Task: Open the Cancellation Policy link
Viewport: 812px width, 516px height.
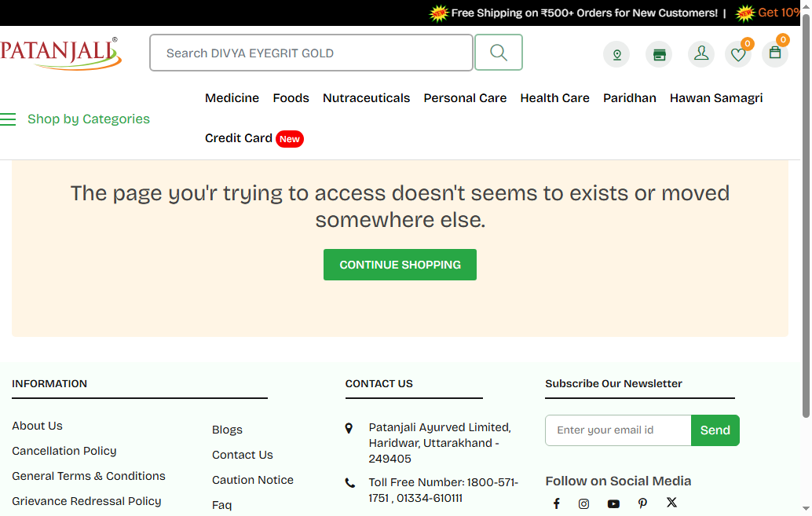Action: coord(64,451)
